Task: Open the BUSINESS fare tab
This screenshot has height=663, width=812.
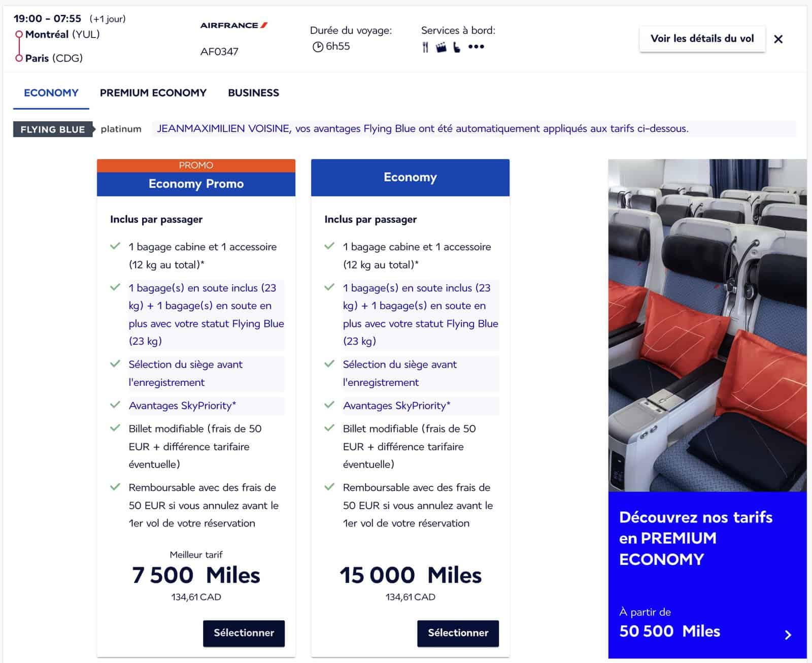Action: click(254, 93)
